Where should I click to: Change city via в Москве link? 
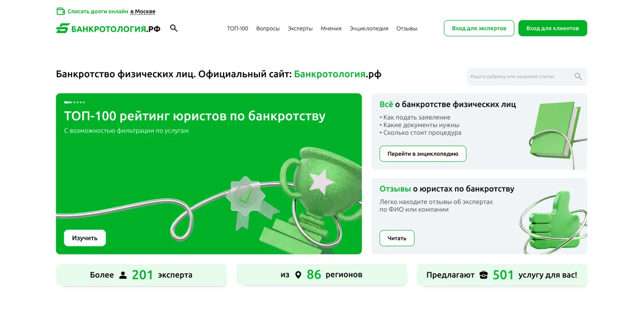point(143,11)
